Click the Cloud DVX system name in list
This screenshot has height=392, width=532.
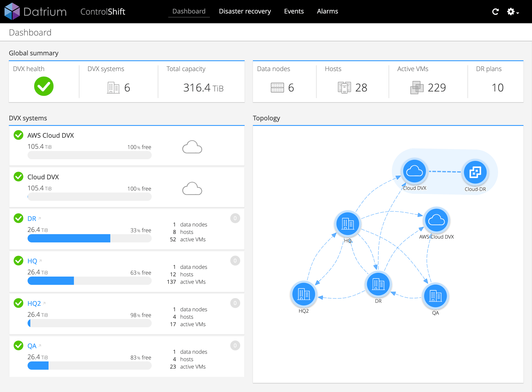tap(43, 177)
